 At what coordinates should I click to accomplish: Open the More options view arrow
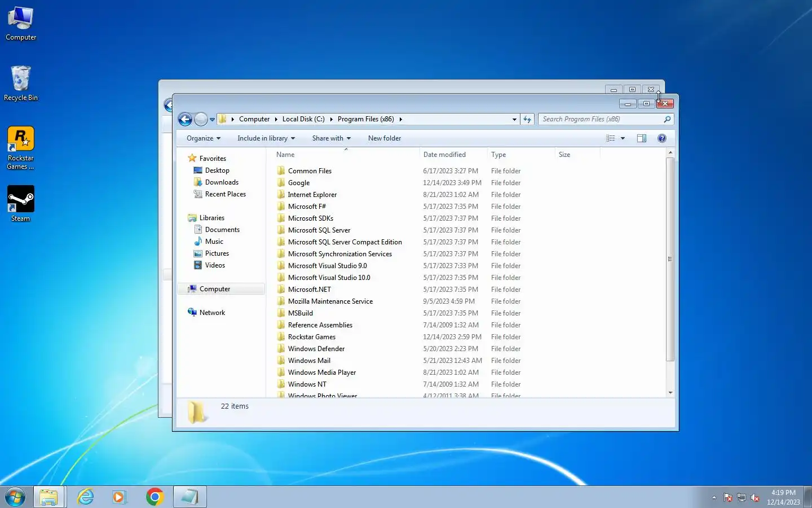(x=623, y=138)
